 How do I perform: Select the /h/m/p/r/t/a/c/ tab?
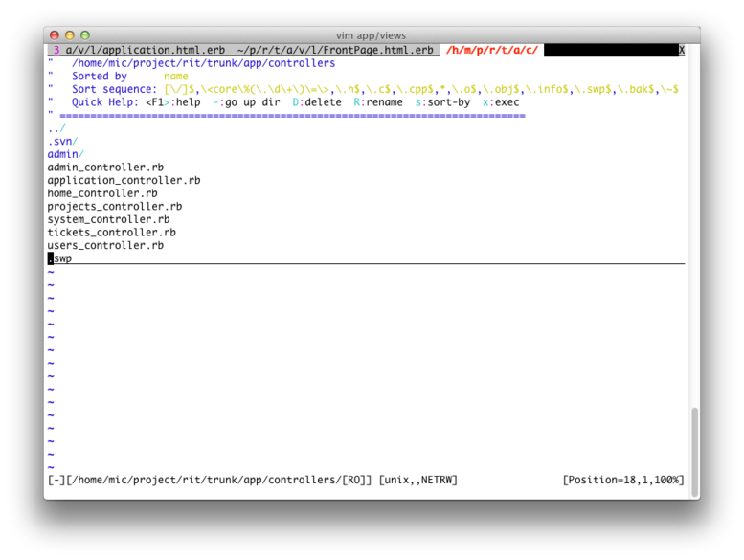tap(492, 50)
